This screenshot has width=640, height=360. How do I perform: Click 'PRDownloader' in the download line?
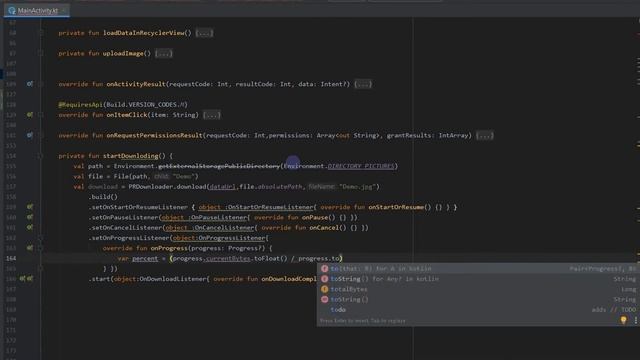(x=151, y=187)
